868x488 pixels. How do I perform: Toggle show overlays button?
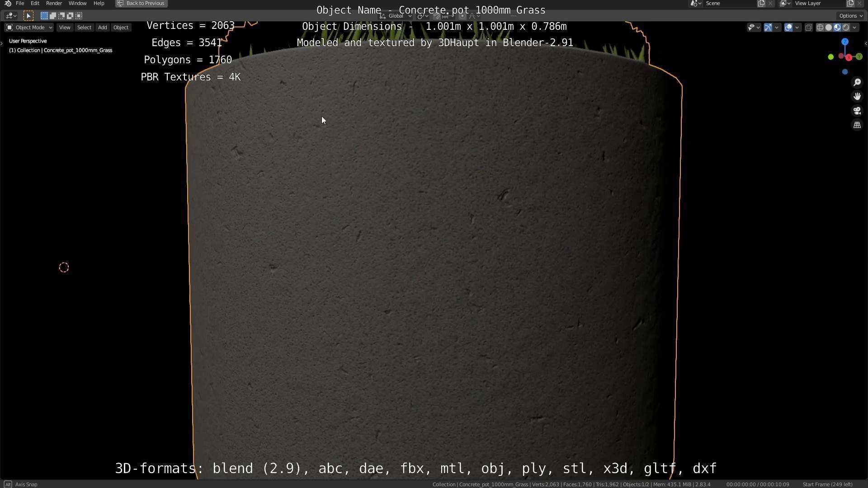pyautogui.click(x=788, y=28)
